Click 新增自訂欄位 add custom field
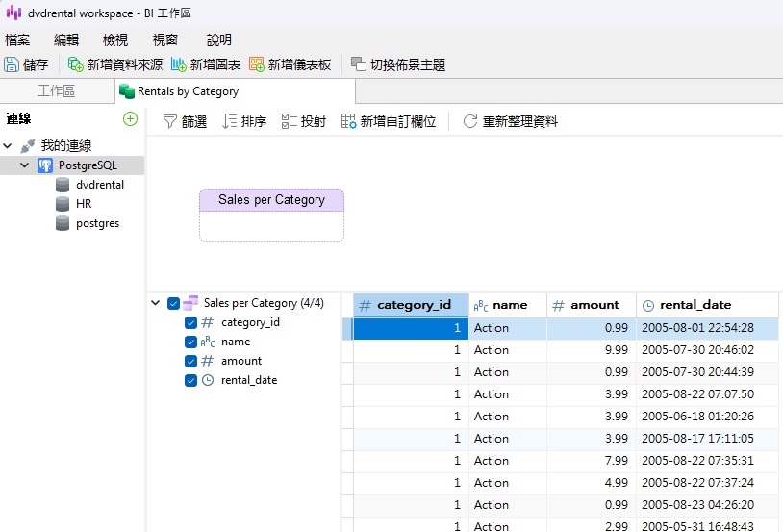 (x=389, y=121)
